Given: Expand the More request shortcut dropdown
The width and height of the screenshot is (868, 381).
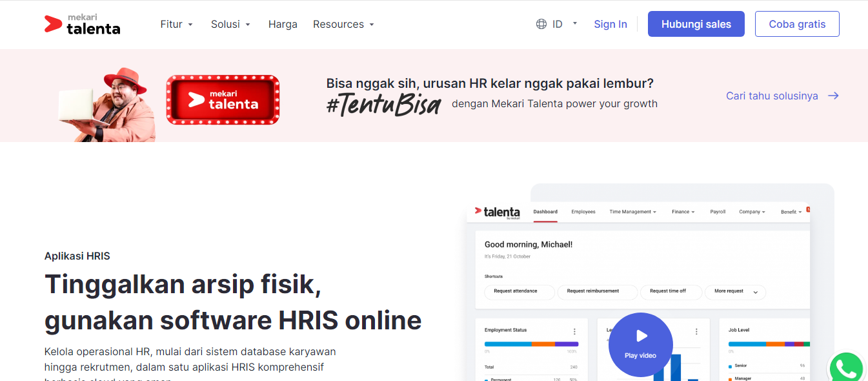Looking at the screenshot, I should pos(735,292).
